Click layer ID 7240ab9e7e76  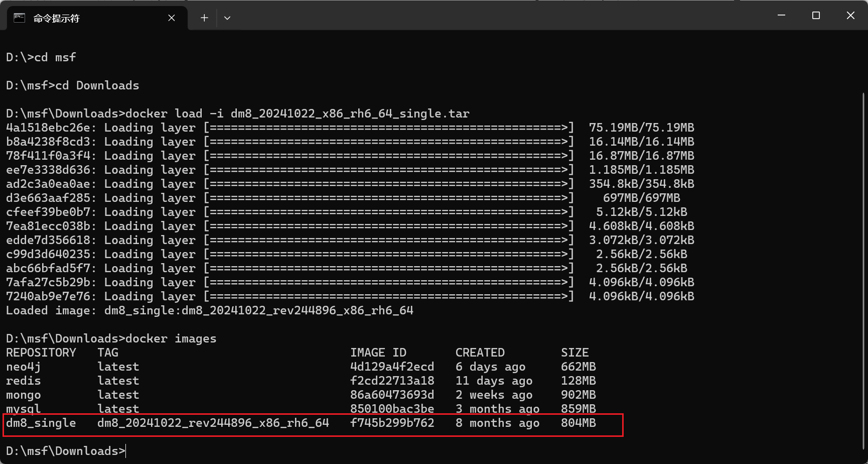pos(48,296)
